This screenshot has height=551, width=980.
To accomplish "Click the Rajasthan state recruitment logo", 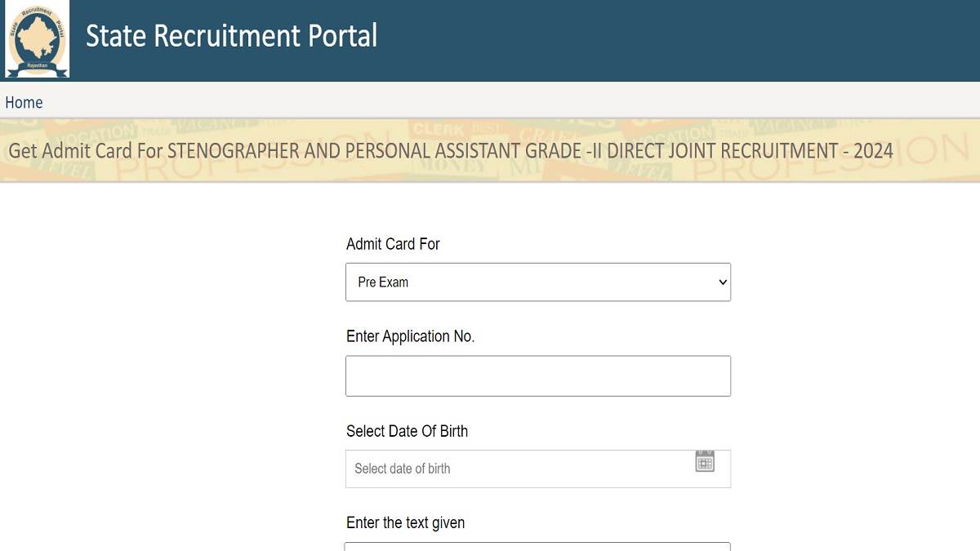I will (37, 39).
